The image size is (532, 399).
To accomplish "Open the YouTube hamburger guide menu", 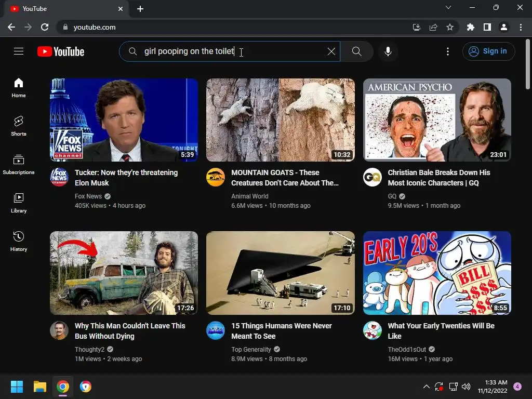I will click(19, 51).
